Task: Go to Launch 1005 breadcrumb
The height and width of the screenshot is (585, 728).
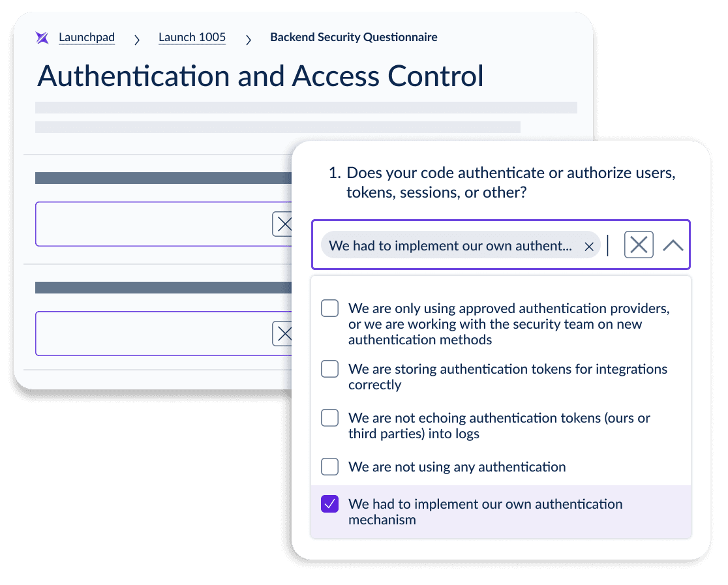Action: click(192, 38)
